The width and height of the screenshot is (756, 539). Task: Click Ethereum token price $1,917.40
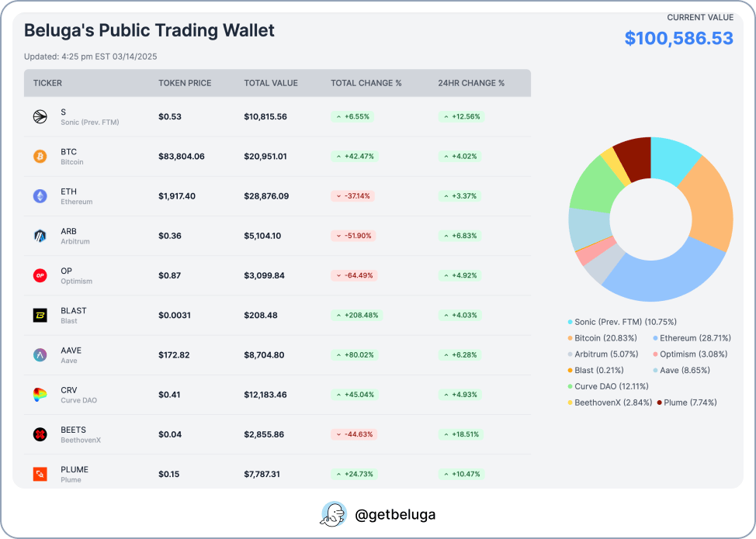[177, 196]
